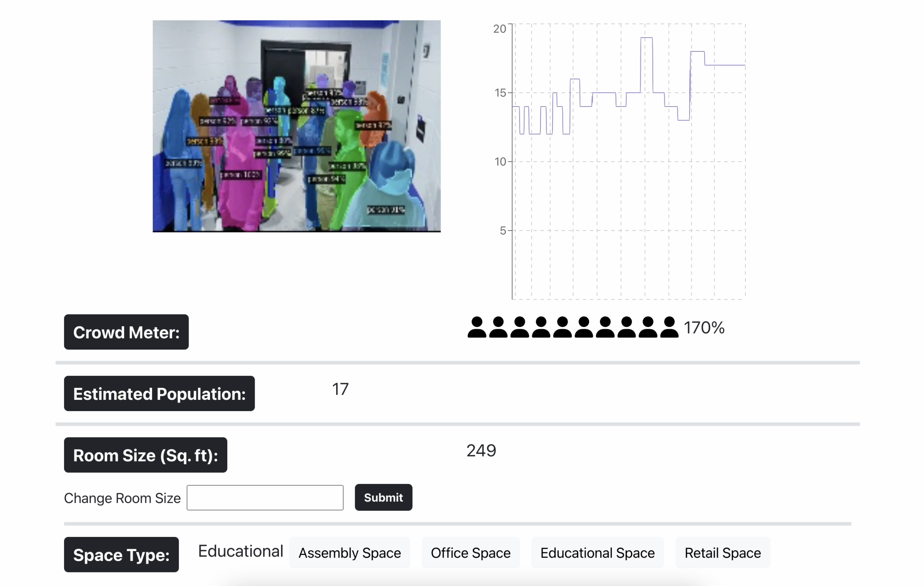
Task: Click the Room Size (Sq. ft) label badge
Action: tap(146, 455)
